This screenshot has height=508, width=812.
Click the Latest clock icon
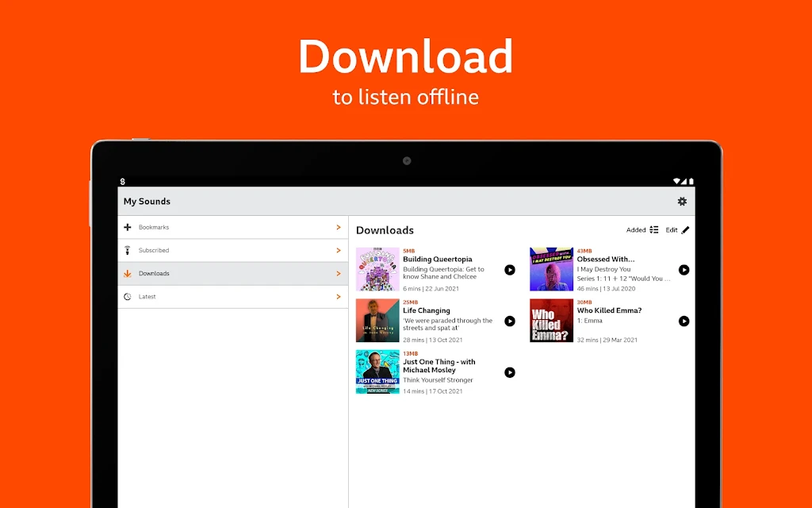[x=128, y=297]
